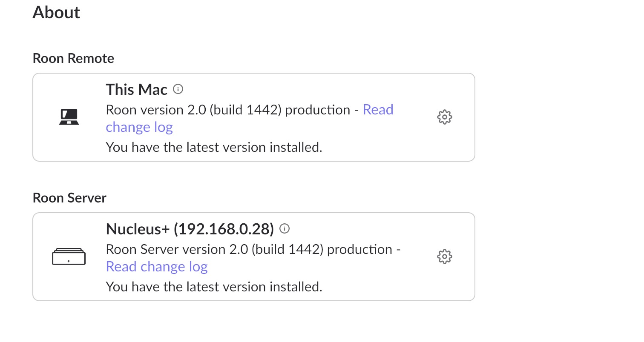Image resolution: width=644 pixels, height=342 pixels.
Task: Click the Roon Server version 2.0 text
Action: (x=177, y=249)
